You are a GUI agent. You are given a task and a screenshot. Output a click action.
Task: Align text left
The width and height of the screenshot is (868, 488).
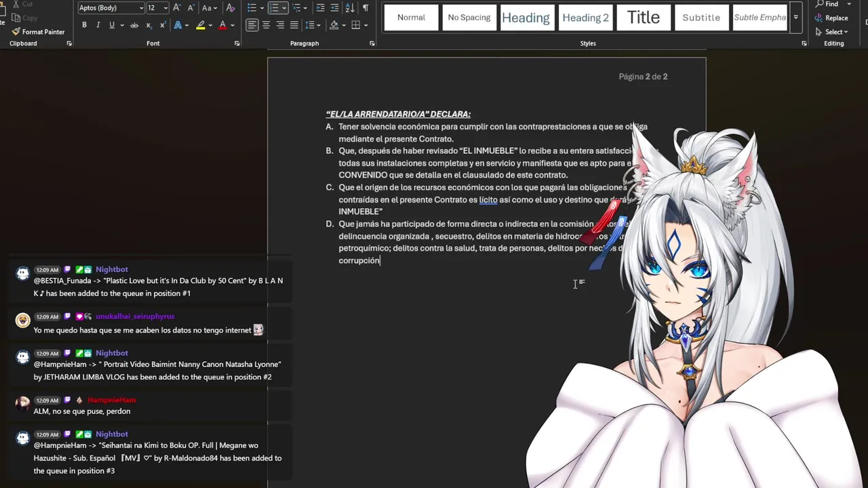(252, 25)
